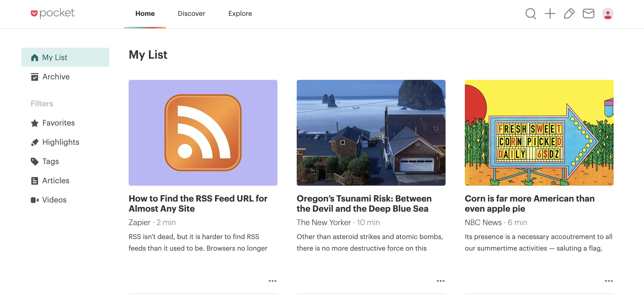Open the search icon

[531, 13]
